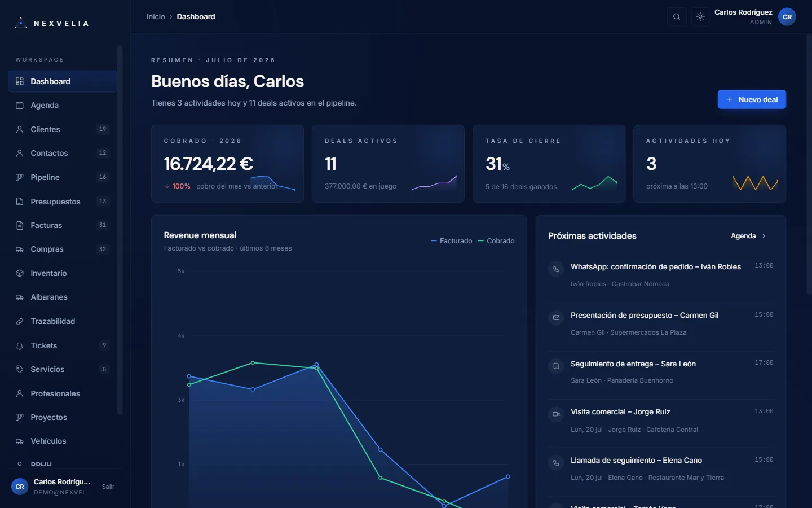The image size is (812, 508).
Task: Open the Tasa de cierre stat card
Action: (549, 164)
